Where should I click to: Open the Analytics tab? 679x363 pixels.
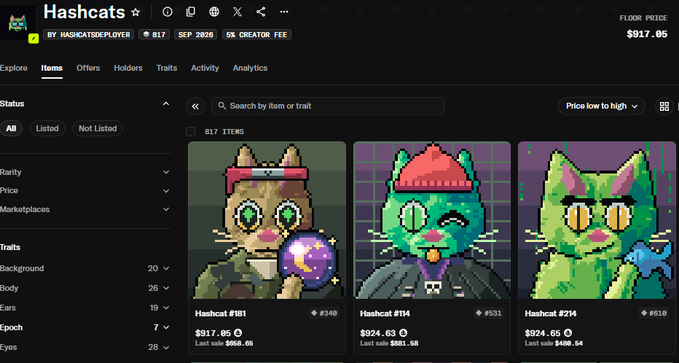pyautogui.click(x=250, y=68)
